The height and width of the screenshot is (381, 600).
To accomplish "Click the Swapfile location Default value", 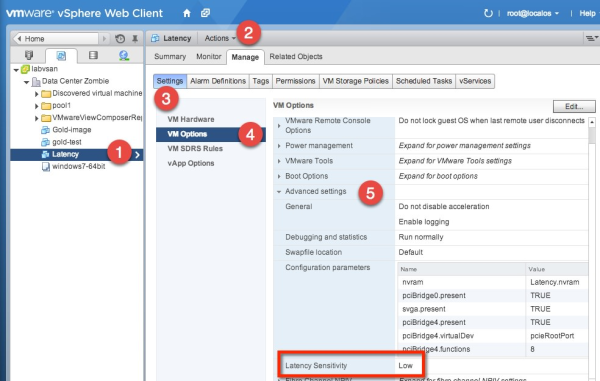I will tap(411, 252).
